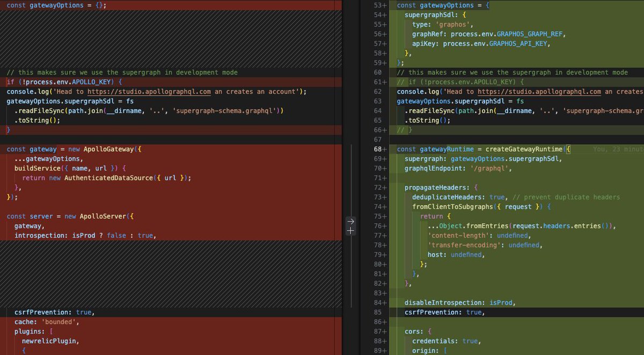Click line number 85 in the gutter
Image resolution: width=644 pixels, height=355 pixels.
(379, 312)
